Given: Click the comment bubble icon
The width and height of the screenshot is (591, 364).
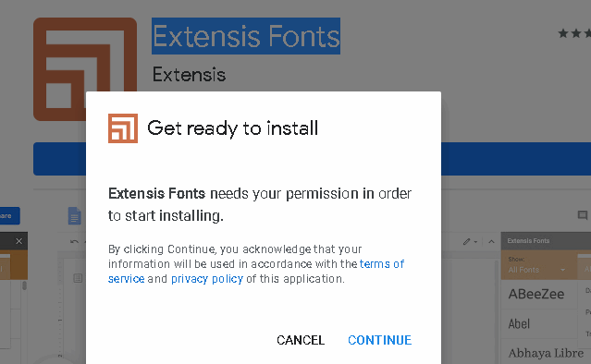Looking at the screenshot, I should (x=583, y=215).
